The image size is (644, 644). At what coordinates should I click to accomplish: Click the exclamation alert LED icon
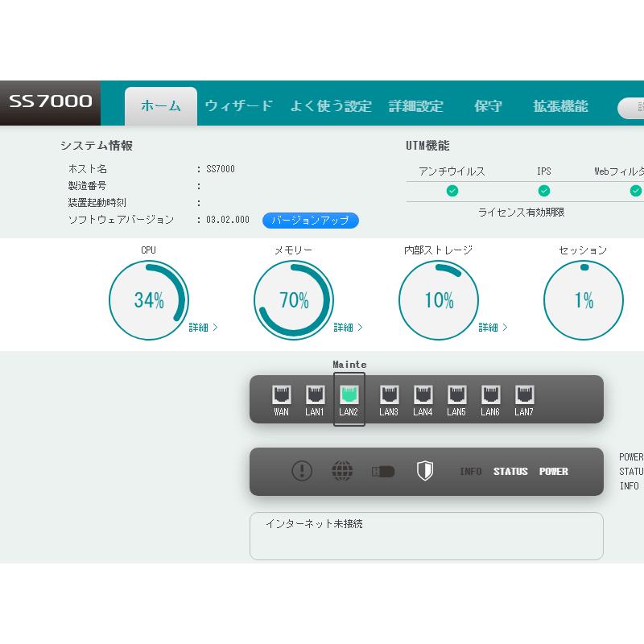pos(302,471)
